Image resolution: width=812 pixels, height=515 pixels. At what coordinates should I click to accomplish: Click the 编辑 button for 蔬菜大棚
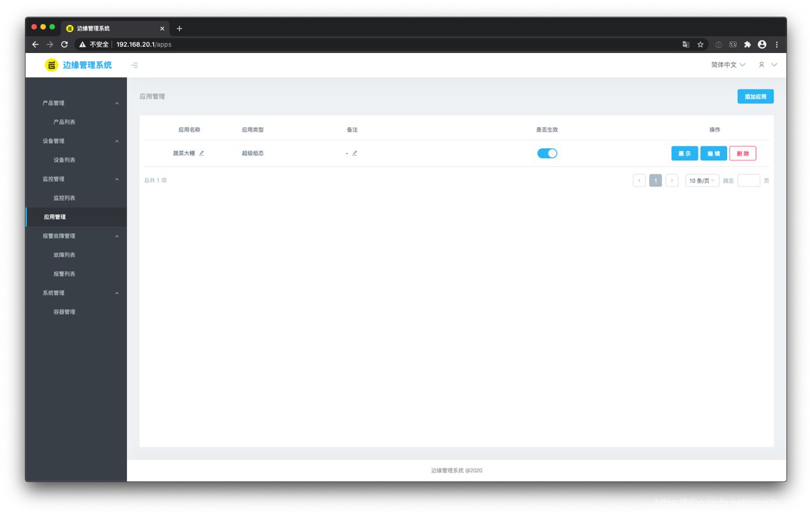(x=714, y=153)
